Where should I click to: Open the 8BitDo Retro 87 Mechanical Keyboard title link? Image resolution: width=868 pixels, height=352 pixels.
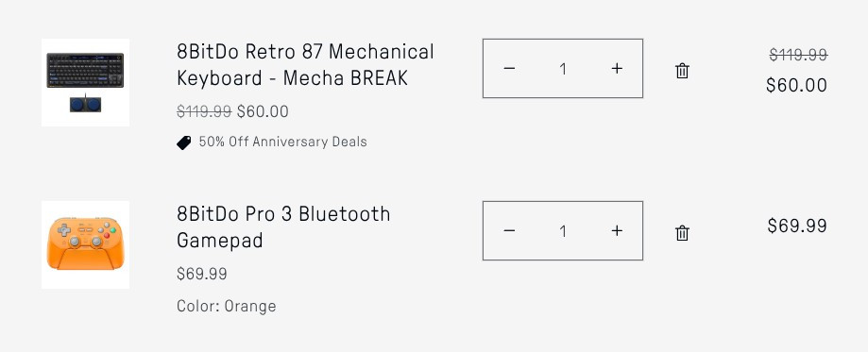tap(306, 65)
